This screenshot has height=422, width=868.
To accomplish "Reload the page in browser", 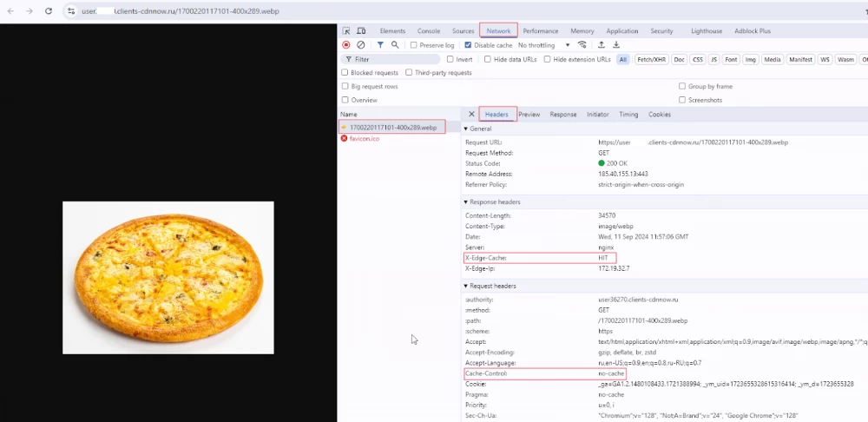I will (x=49, y=11).
